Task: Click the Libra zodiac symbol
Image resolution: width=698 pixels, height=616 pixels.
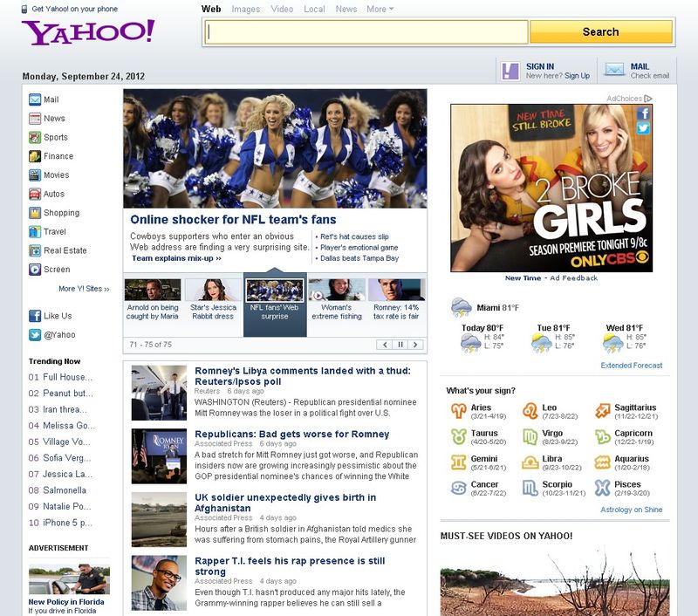Action: (530, 462)
